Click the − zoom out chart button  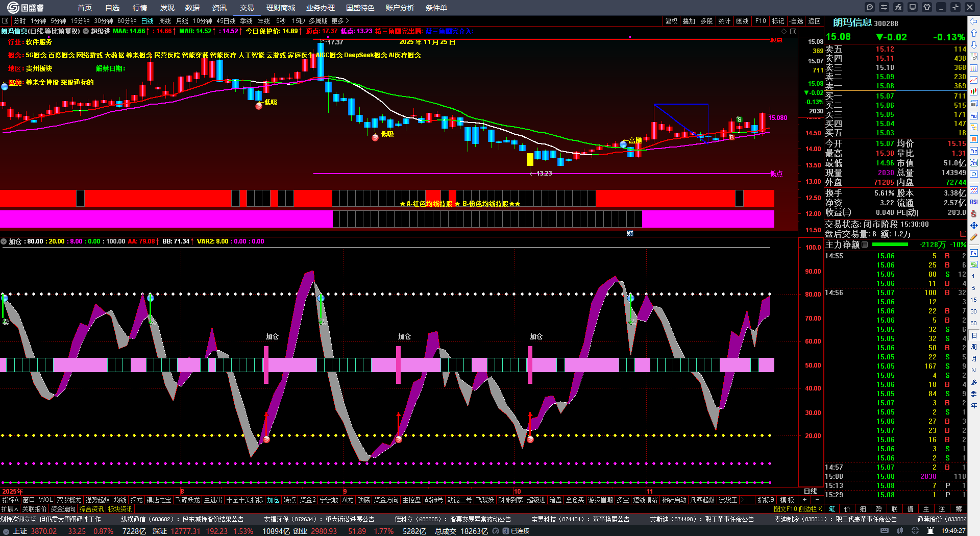(817, 500)
